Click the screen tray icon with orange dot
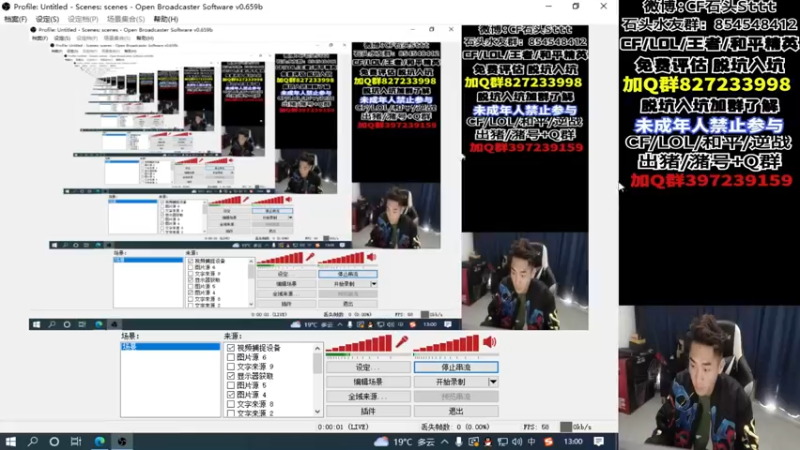This screenshot has width=800, height=450. 473,441
